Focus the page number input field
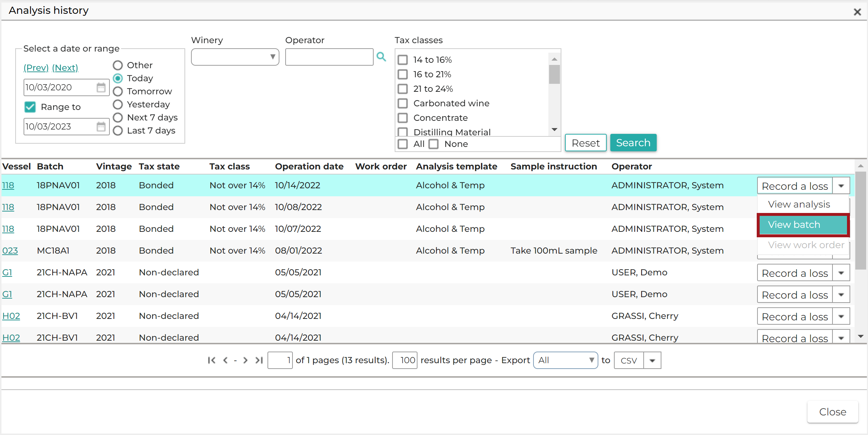868x435 pixels. (x=280, y=360)
